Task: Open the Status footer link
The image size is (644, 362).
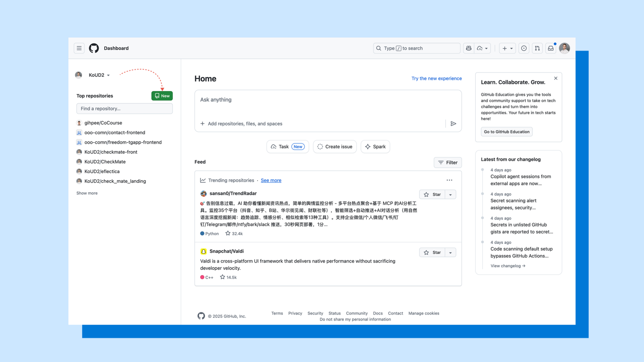Action: tap(334, 313)
